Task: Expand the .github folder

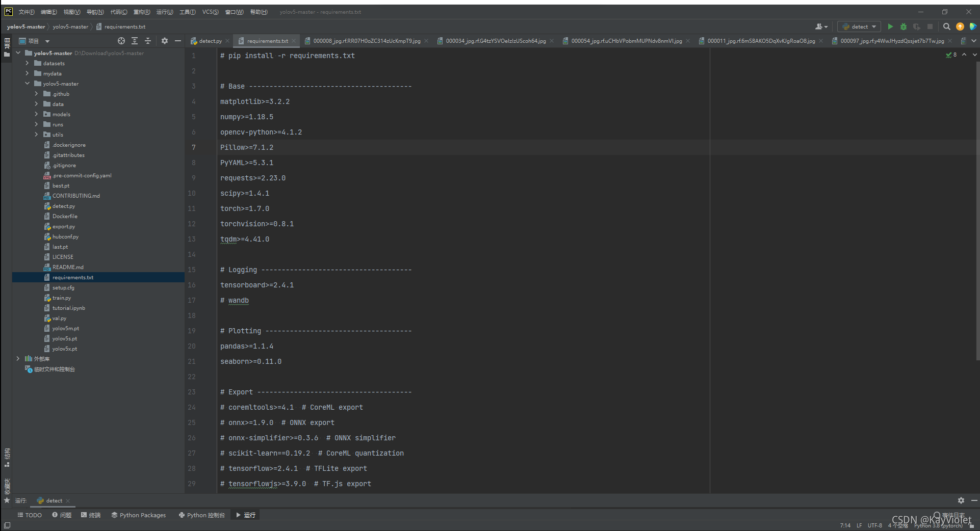Action: (x=36, y=94)
